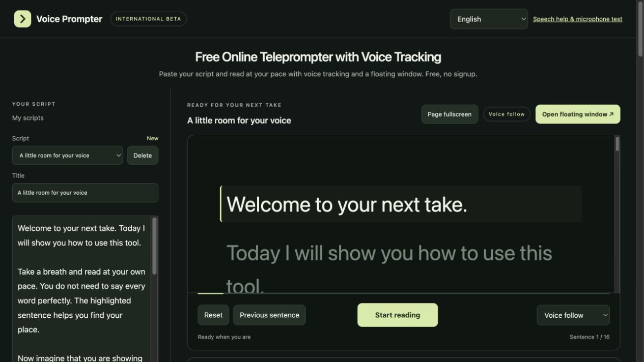Click the International Beta badge
644x362 pixels.
click(148, 19)
